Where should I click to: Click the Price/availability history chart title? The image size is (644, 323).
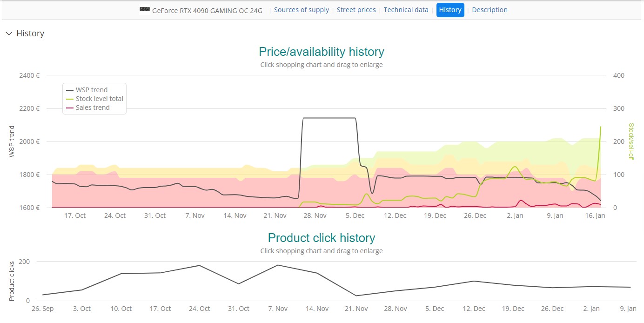(x=321, y=52)
